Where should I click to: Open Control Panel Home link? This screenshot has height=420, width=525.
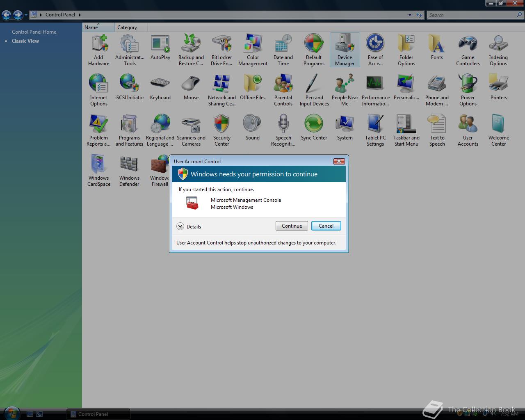coord(34,32)
